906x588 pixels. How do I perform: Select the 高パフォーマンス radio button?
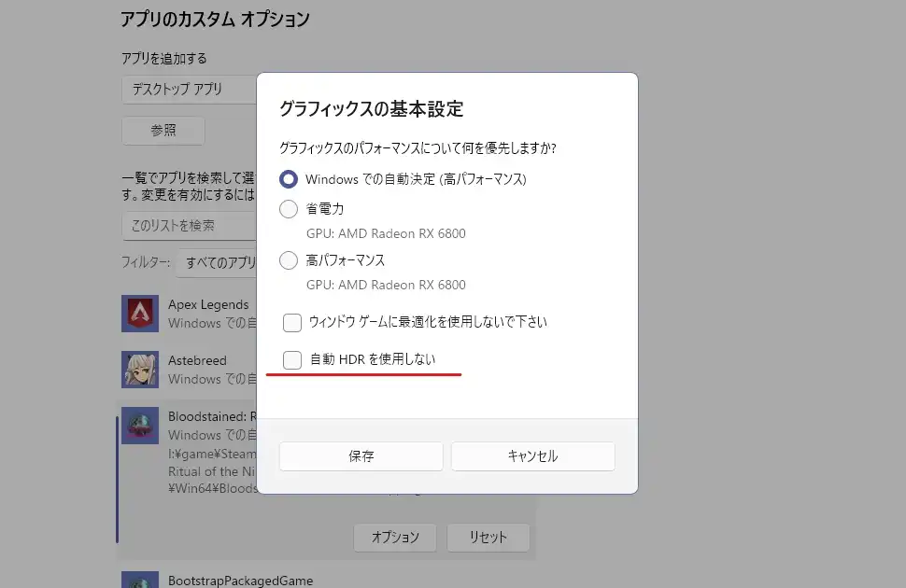290,260
